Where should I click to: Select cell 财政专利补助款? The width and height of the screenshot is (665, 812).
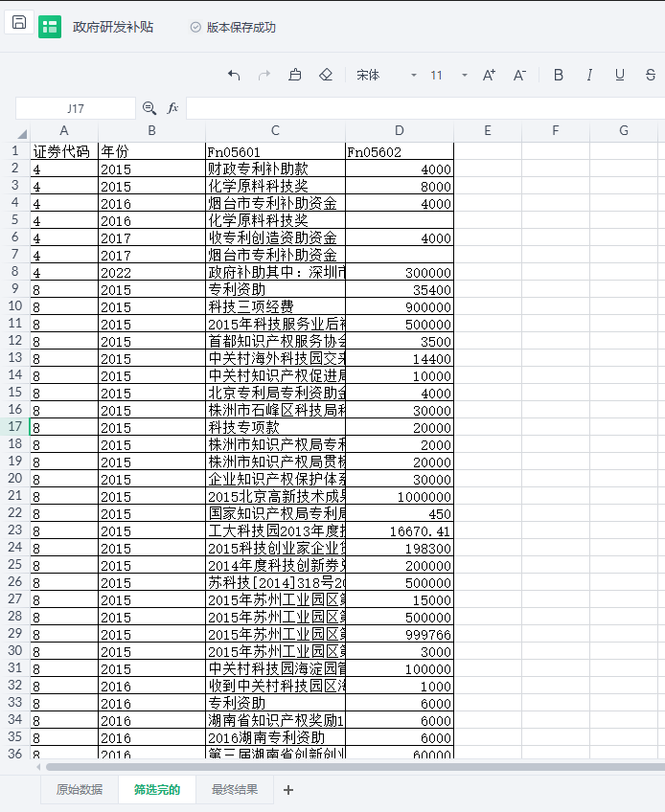click(275, 169)
